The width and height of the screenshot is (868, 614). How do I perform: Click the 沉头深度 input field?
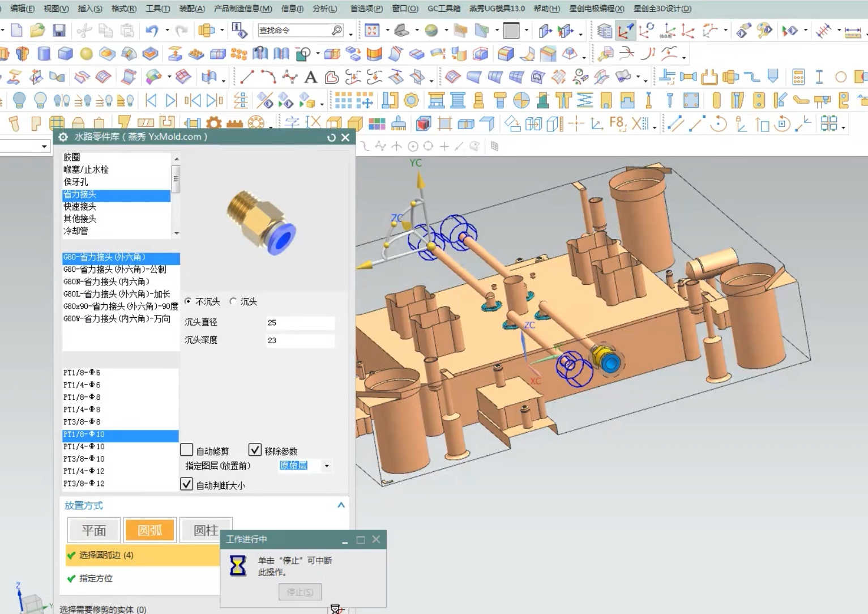tap(300, 340)
